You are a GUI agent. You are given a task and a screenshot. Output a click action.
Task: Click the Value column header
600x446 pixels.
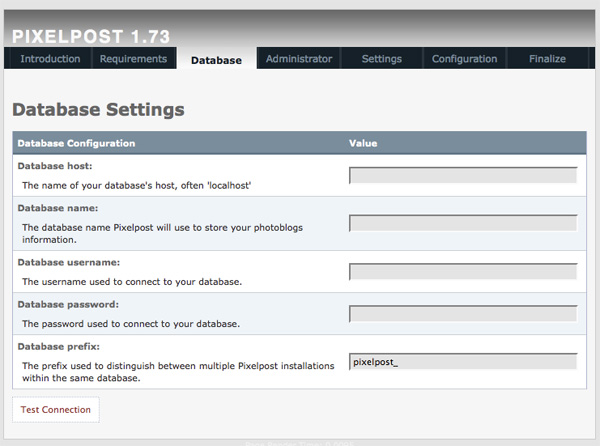click(363, 143)
